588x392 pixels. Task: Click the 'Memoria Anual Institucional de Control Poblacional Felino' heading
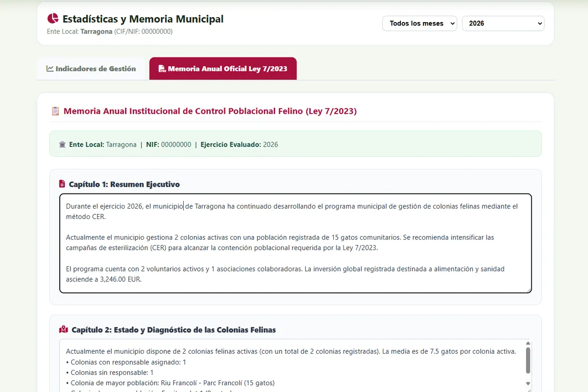210,111
